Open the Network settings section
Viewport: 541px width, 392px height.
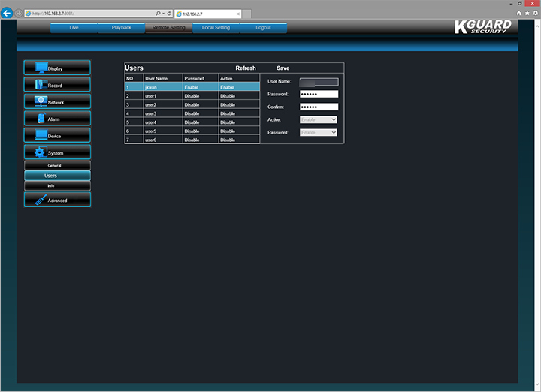point(57,102)
